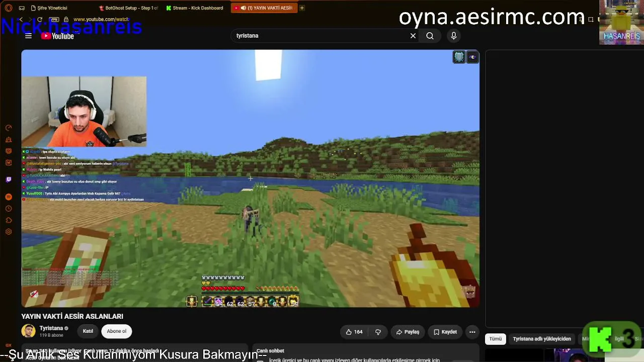
Task: Open a new browser tab
Action: pyautogui.click(x=302, y=8)
